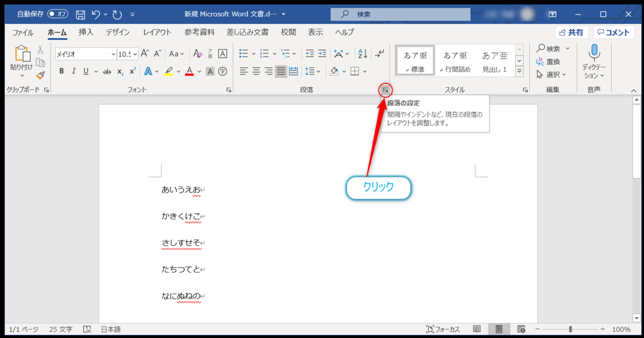Screen dimensions: 644x338
Task: Click the コメント button
Action: (x=613, y=32)
